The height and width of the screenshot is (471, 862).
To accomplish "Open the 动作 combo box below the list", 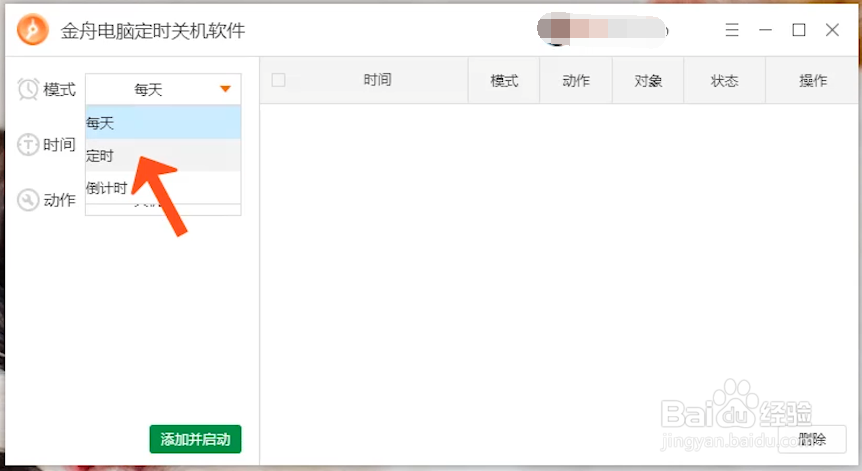I will (x=163, y=210).
